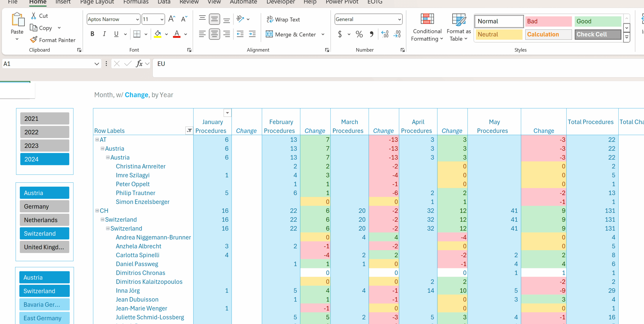Open the Formulas ribbon tab
644x324 pixels.
click(x=136, y=2)
